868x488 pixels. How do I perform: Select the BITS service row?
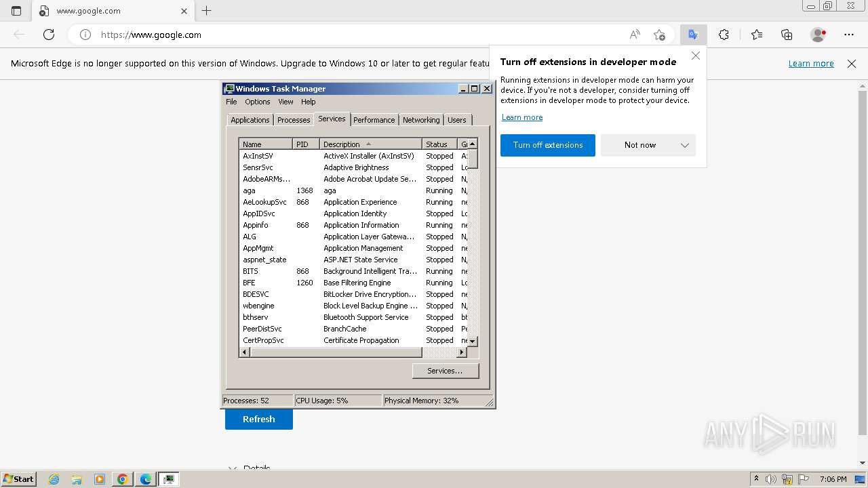[x=353, y=271]
